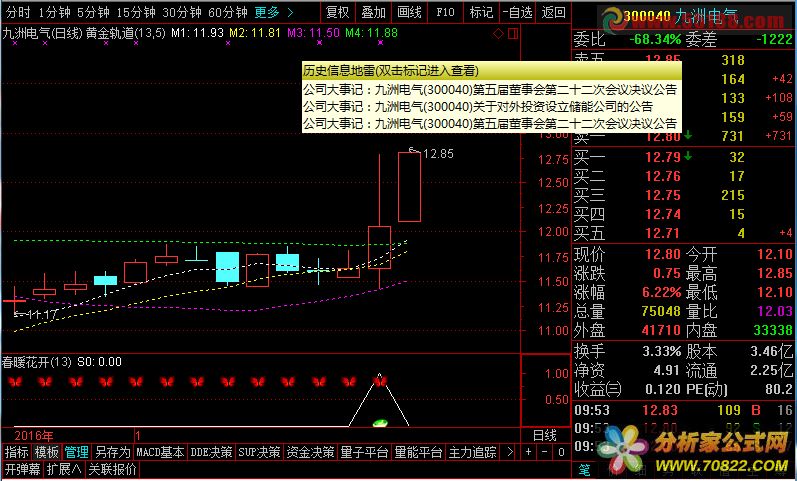The width and height of the screenshot is (797, 481).
Task: Select the DDE决策 template
Action: (211, 452)
